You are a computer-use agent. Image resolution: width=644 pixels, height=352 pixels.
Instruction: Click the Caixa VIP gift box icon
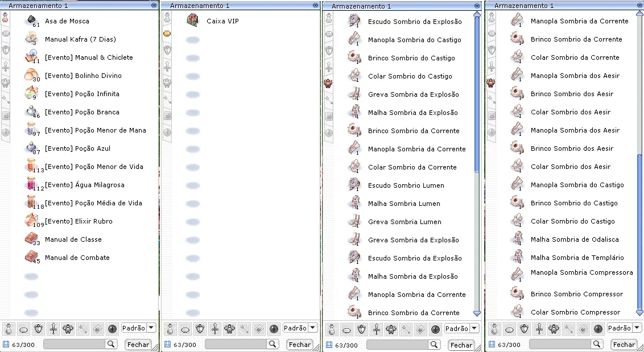pyautogui.click(x=193, y=20)
